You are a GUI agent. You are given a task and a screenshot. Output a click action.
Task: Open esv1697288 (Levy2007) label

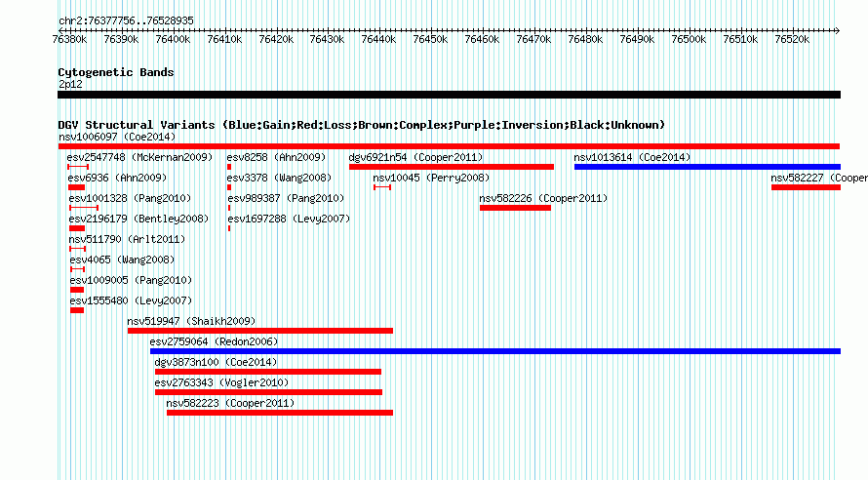tap(289, 219)
